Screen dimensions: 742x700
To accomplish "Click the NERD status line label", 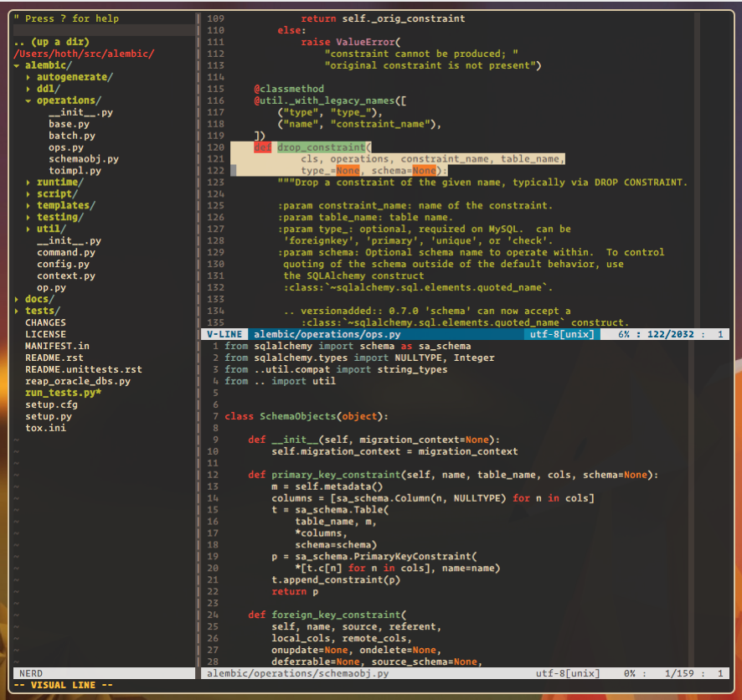I will coord(31,673).
